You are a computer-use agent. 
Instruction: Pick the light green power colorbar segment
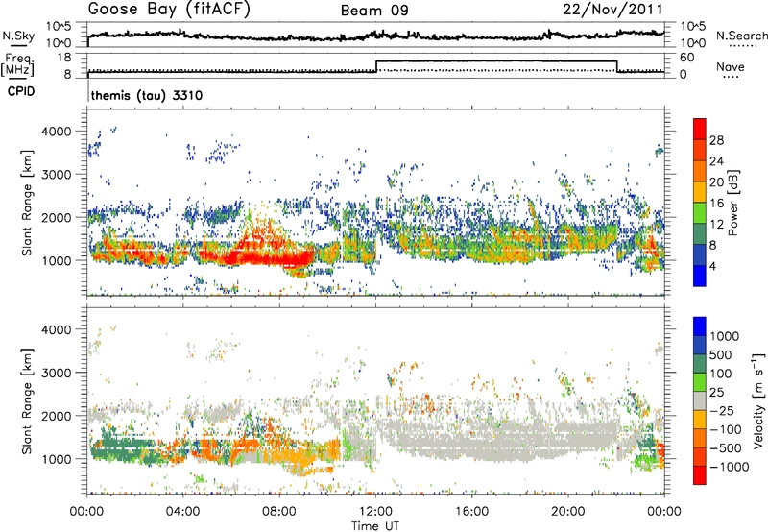coord(700,213)
